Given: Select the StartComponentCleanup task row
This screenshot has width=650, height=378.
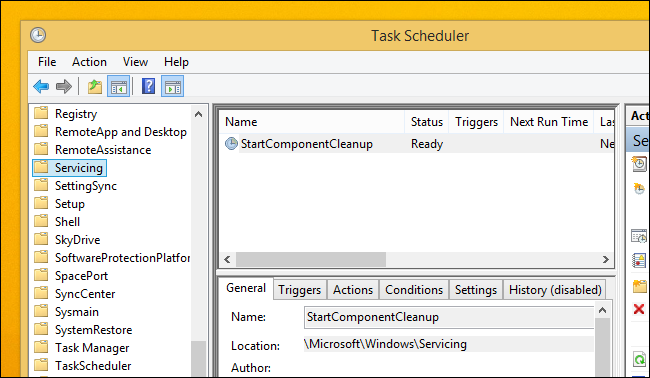Looking at the screenshot, I should [x=417, y=144].
